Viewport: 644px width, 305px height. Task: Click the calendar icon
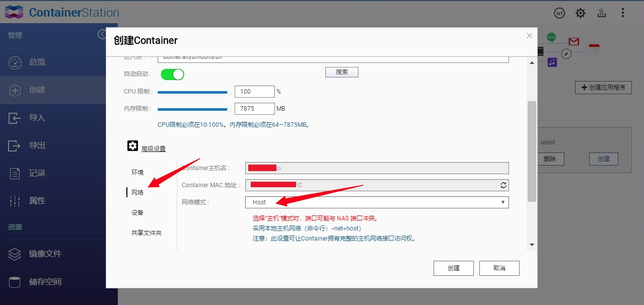(594, 49)
